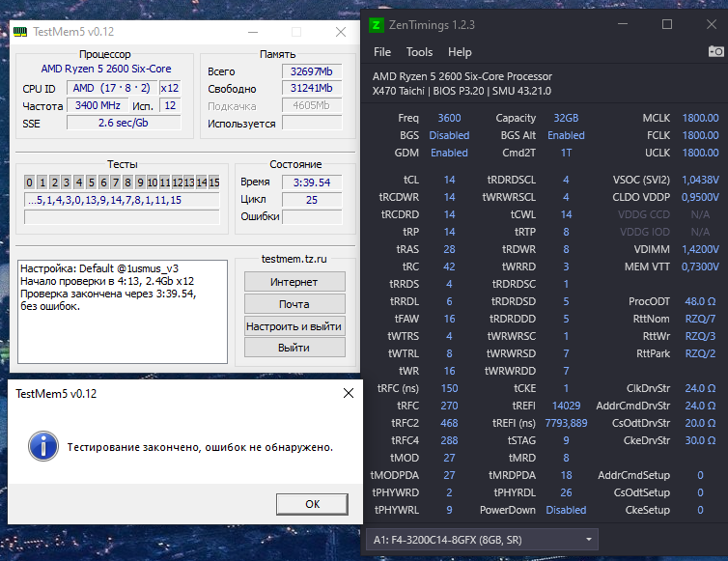The image size is (728, 561).
Task: Click the VSOC (SVI2) value 1,0438V
Action: (x=700, y=180)
